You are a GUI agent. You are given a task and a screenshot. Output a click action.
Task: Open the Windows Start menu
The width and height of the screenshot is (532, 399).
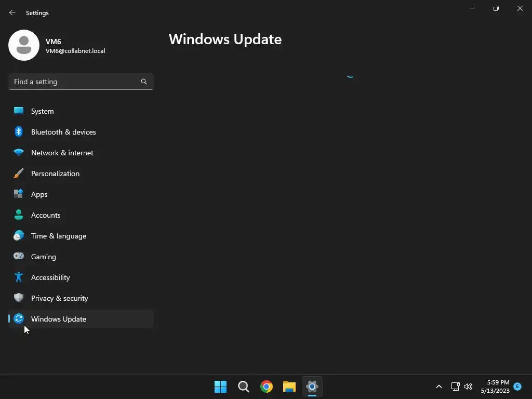click(x=220, y=387)
